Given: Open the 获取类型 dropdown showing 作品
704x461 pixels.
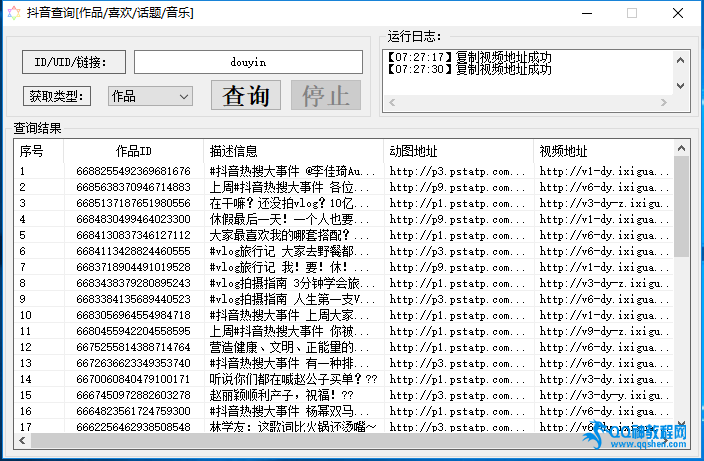Looking at the screenshot, I should (x=150, y=96).
